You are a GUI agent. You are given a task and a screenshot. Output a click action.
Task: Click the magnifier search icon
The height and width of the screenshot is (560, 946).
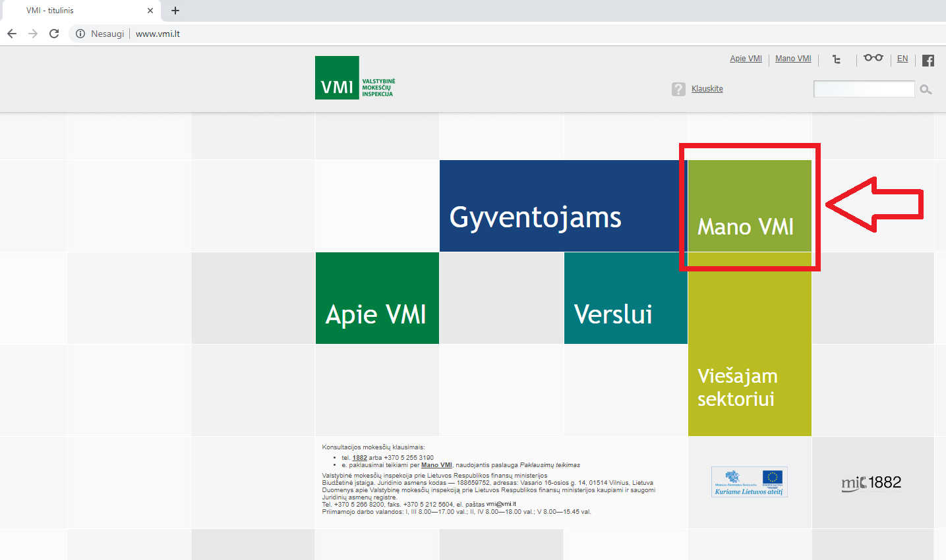click(926, 90)
